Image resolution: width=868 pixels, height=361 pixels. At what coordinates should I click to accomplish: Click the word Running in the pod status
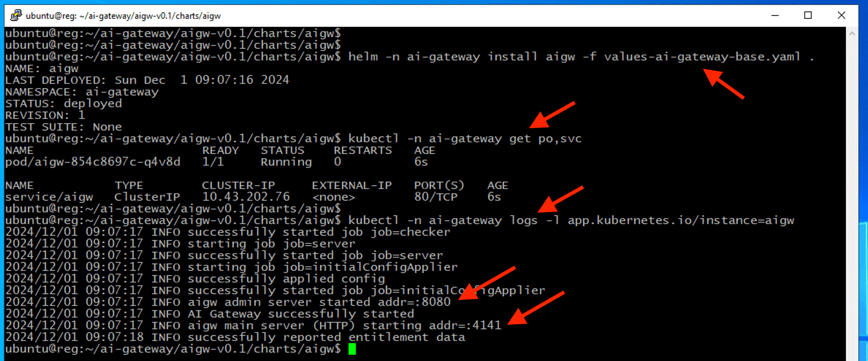pos(286,162)
